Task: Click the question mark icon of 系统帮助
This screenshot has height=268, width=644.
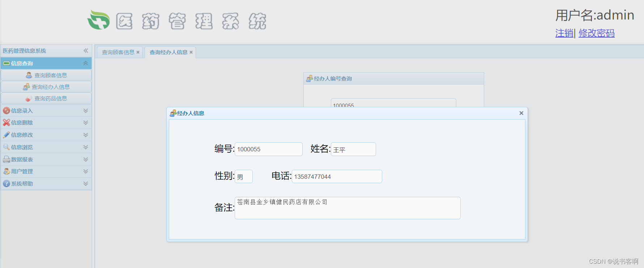Action: (x=7, y=183)
